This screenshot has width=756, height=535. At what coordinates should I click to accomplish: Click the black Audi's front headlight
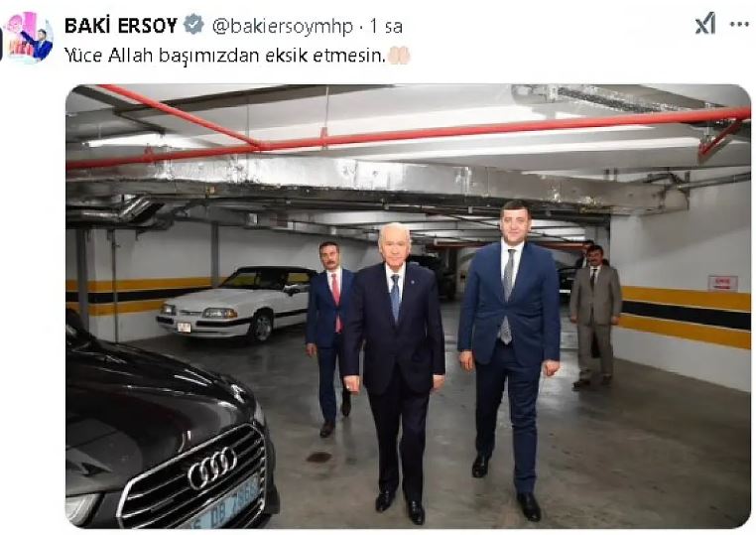point(80,508)
